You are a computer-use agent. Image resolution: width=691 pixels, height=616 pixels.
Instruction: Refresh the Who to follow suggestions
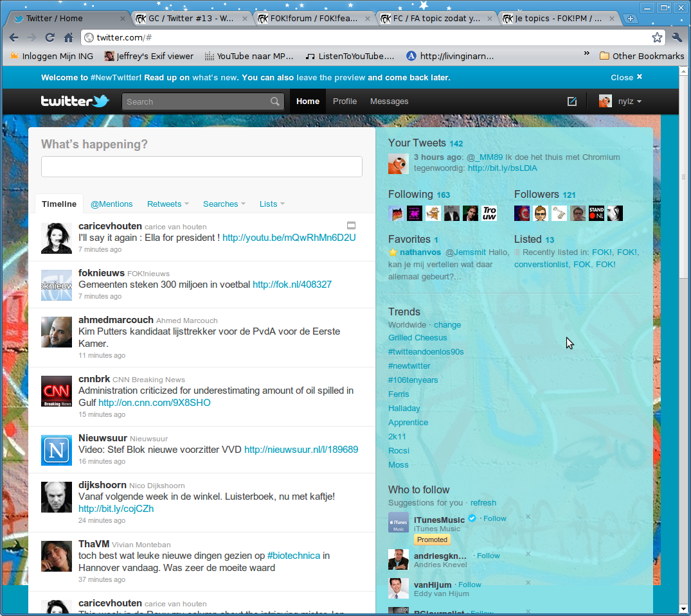[483, 502]
